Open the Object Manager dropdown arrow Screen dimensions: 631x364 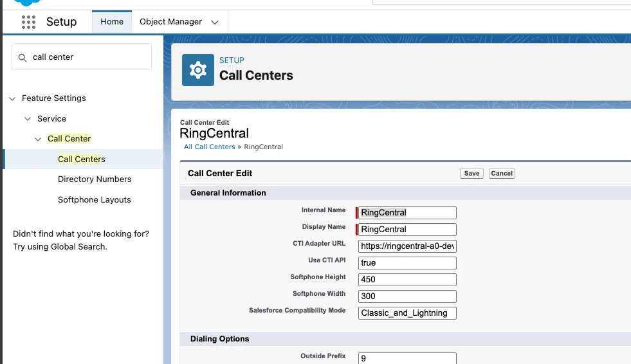click(215, 22)
